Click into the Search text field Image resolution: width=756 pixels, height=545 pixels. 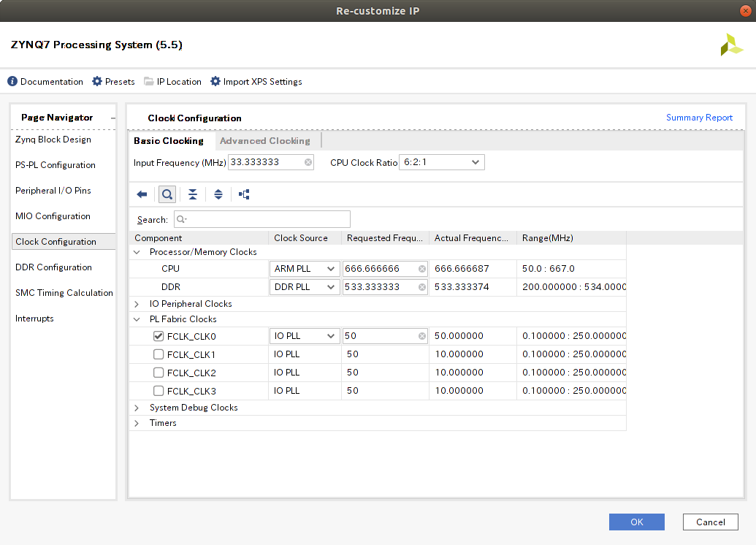coord(262,219)
